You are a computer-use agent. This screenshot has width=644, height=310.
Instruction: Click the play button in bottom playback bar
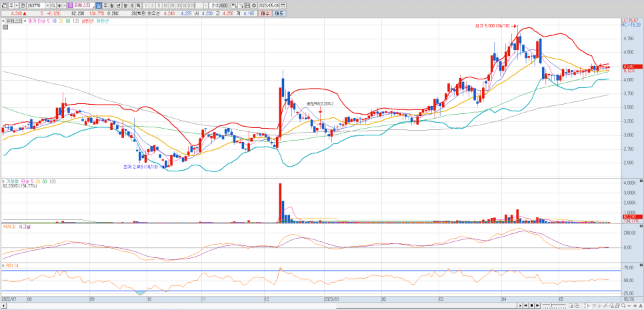pos(520,305)
